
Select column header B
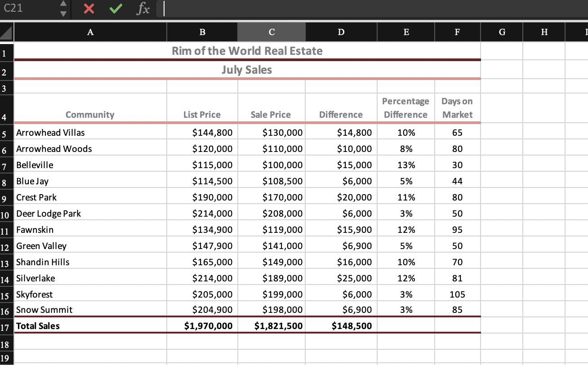(202, 32)
